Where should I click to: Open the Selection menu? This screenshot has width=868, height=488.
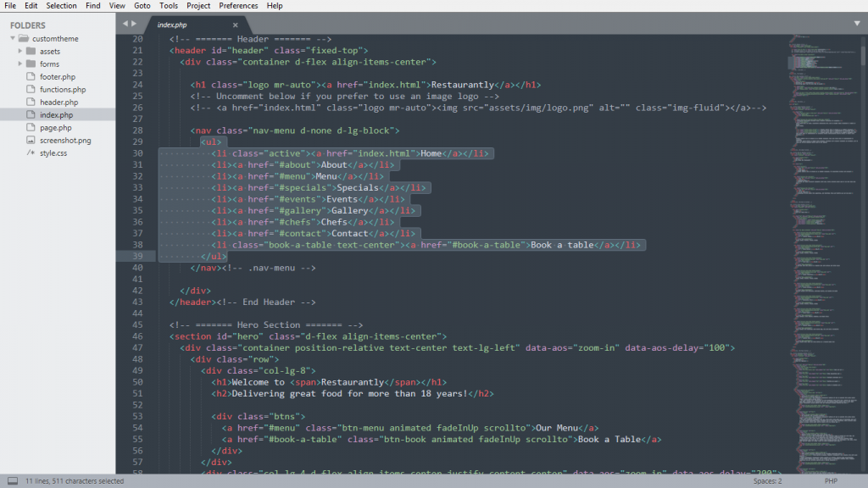(61, 6)
